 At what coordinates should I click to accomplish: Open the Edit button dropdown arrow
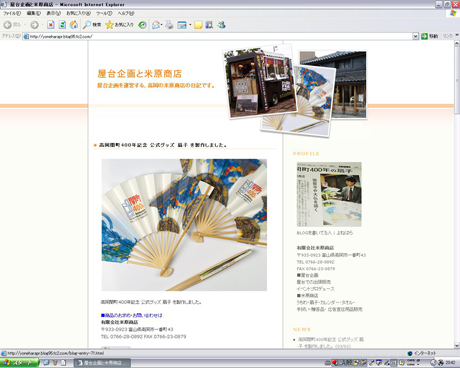point(190,25)
